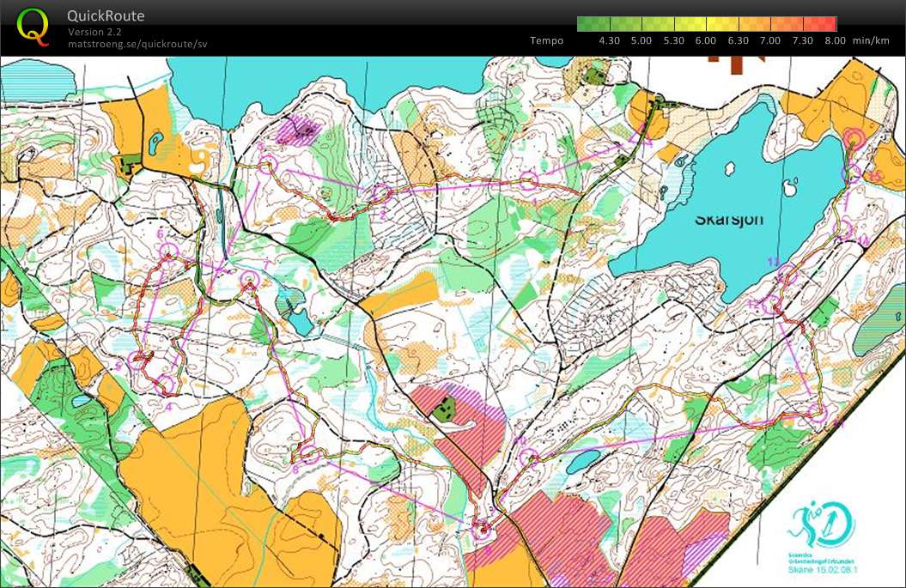
Task: Click control circle 6 on the map
Action: (x=168, y=252)
